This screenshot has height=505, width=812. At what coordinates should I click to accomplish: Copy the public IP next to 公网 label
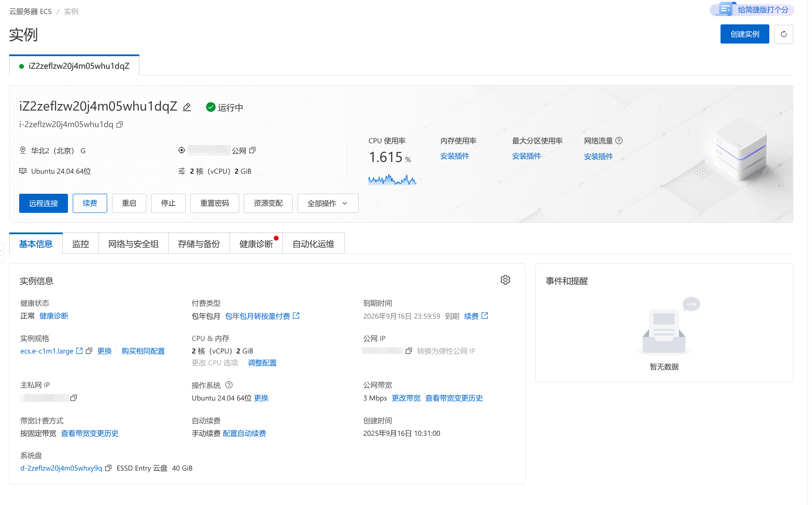point(252,151)
